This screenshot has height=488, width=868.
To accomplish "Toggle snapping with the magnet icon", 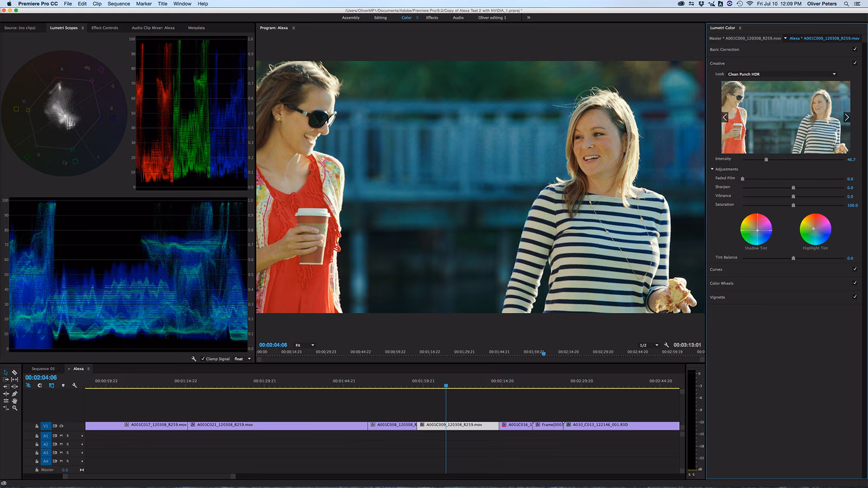I will tap(39, 385).
